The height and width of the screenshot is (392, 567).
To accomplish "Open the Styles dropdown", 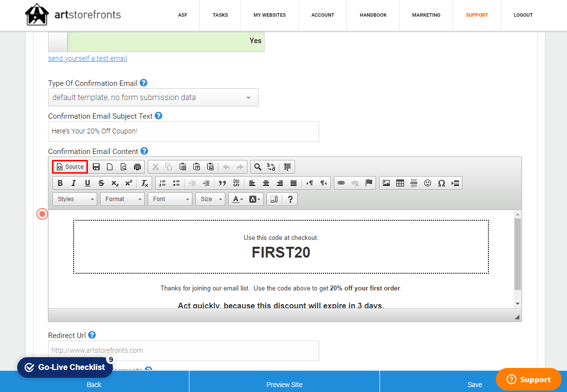I will tap(75, 199).
